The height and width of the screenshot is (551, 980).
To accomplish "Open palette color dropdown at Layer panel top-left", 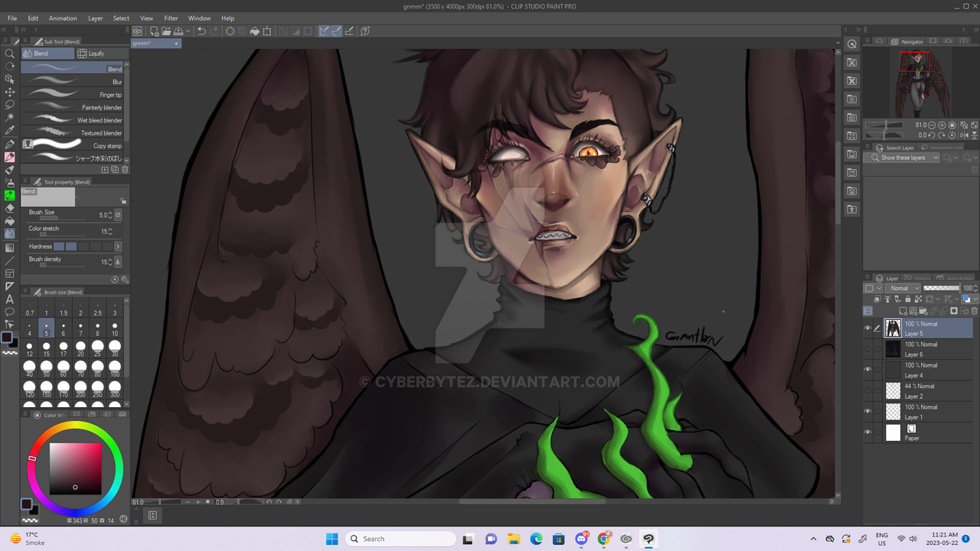I will click(872, 289).
